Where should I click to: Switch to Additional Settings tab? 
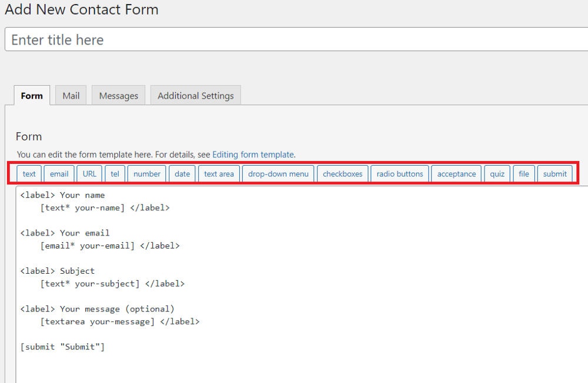195,95
